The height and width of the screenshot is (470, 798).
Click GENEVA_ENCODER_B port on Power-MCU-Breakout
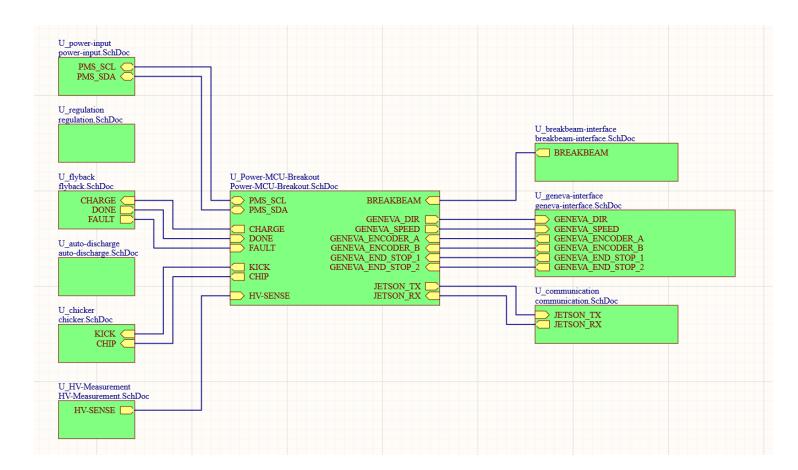[x=432, y=248]
